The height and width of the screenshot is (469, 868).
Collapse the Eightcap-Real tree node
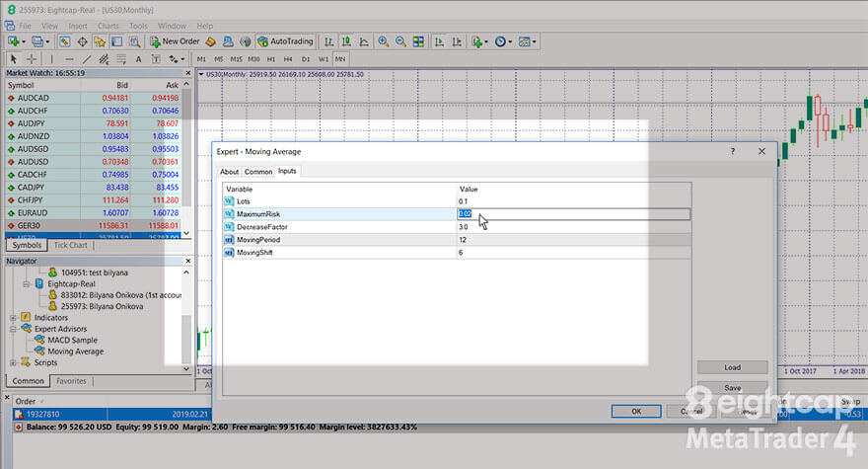26,283
